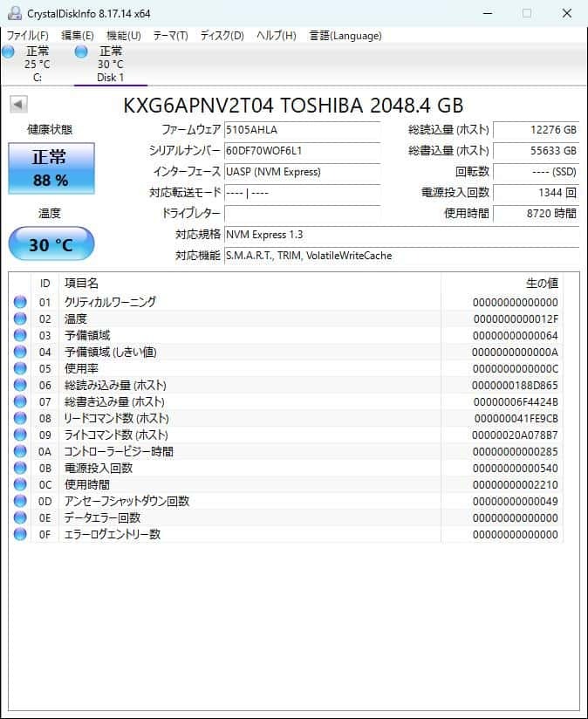Click the 健康状態 label
The width and height of the screenshot is (588, 719).
[50, 130]
